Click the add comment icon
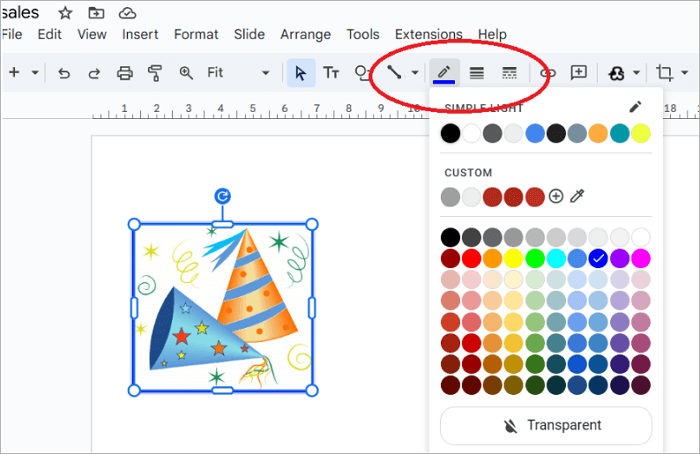This screenshot has height=454, width=700. point(578,73)
